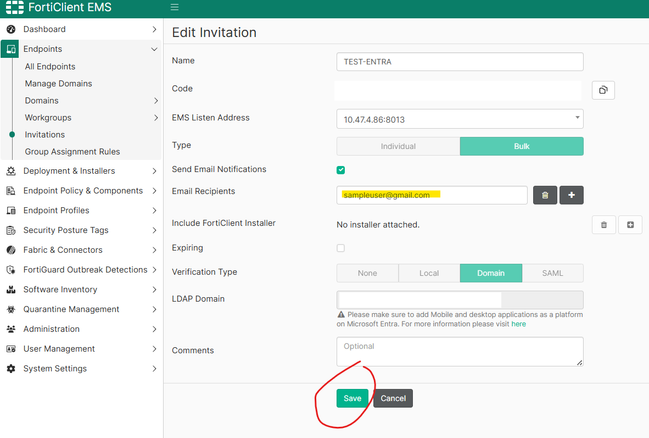Set Verification Type to SAML

553,273
